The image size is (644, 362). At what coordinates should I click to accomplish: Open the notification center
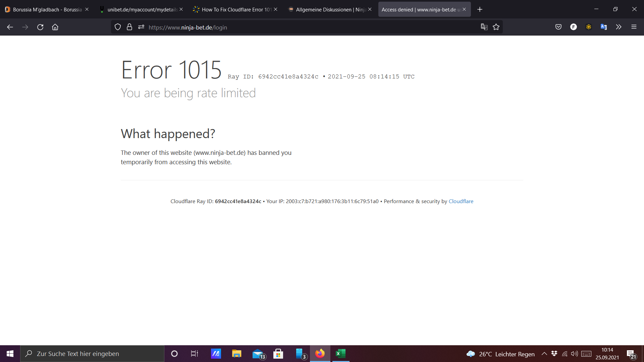pyautogui.click(x=632, y=354)
